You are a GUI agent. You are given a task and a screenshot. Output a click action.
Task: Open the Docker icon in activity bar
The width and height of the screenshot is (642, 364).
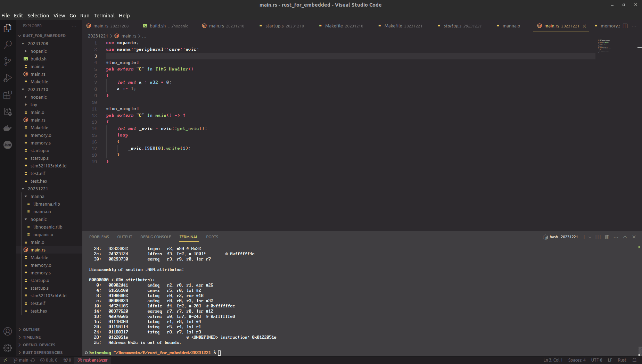tap(8, 128)
